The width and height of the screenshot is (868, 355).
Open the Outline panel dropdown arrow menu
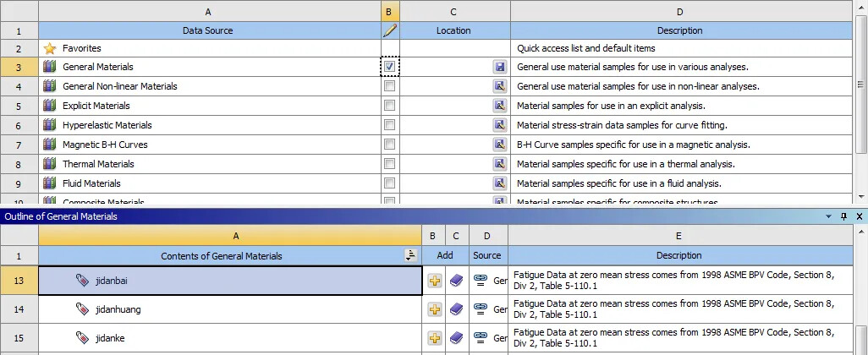coord(829,216)
